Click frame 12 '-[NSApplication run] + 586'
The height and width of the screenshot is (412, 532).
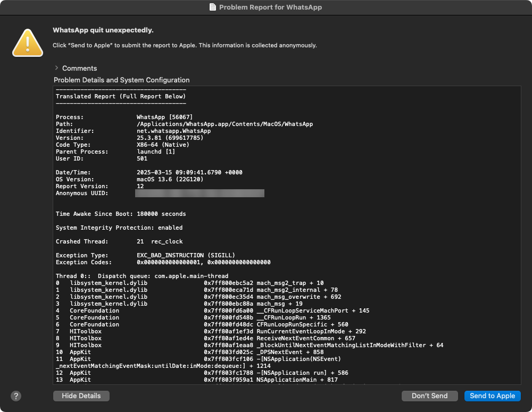click(302, 373)
